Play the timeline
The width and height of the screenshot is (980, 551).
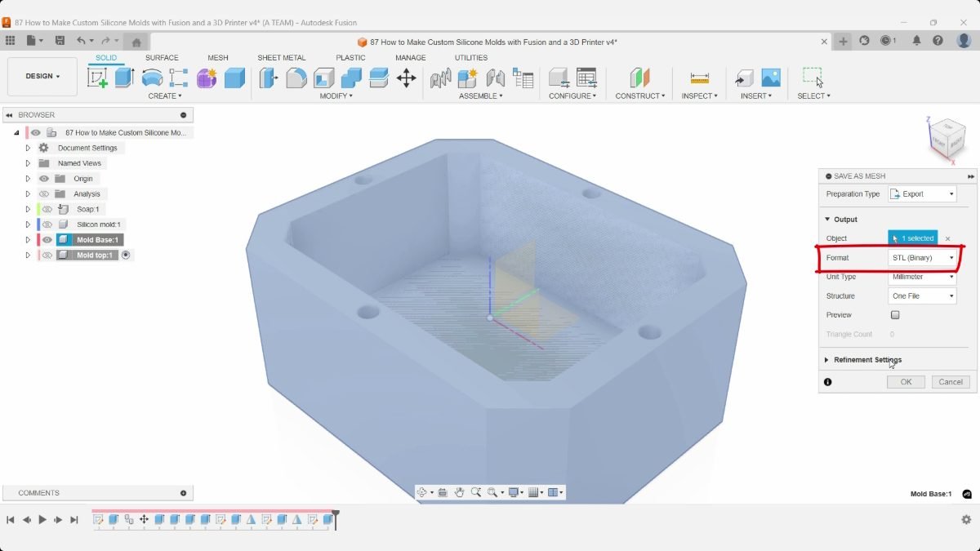42,519
